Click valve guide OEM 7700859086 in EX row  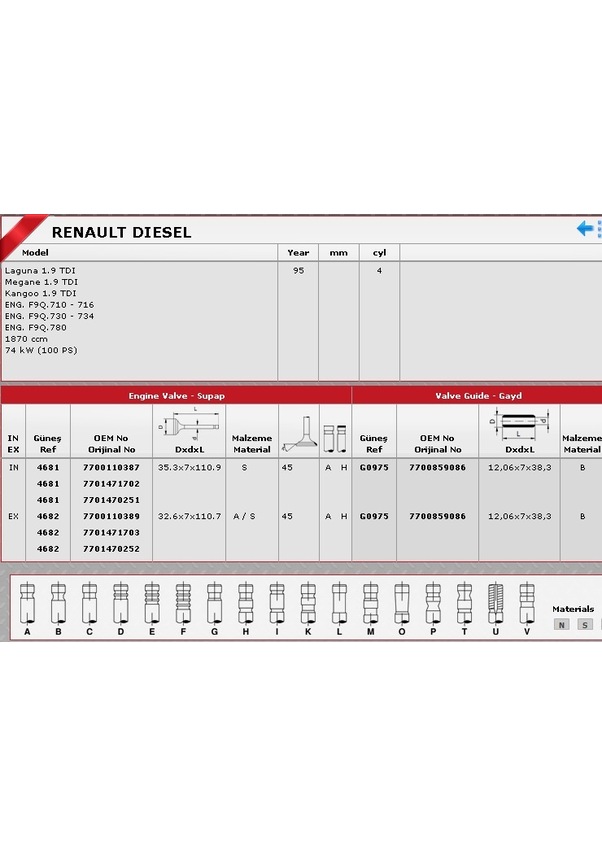click(x=437, y=516)
